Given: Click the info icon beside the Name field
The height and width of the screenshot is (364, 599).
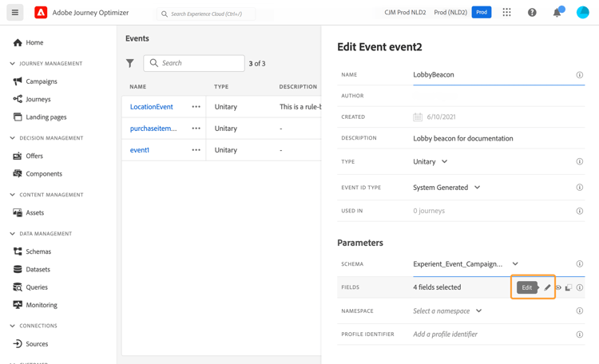Looking at the screenshot, I should [580, 75].
